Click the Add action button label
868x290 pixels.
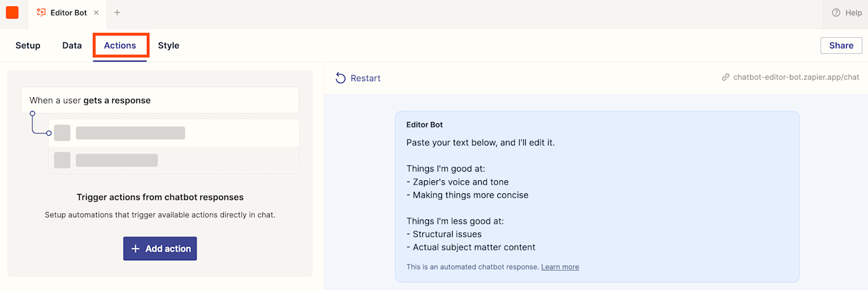tap(168, 248)
